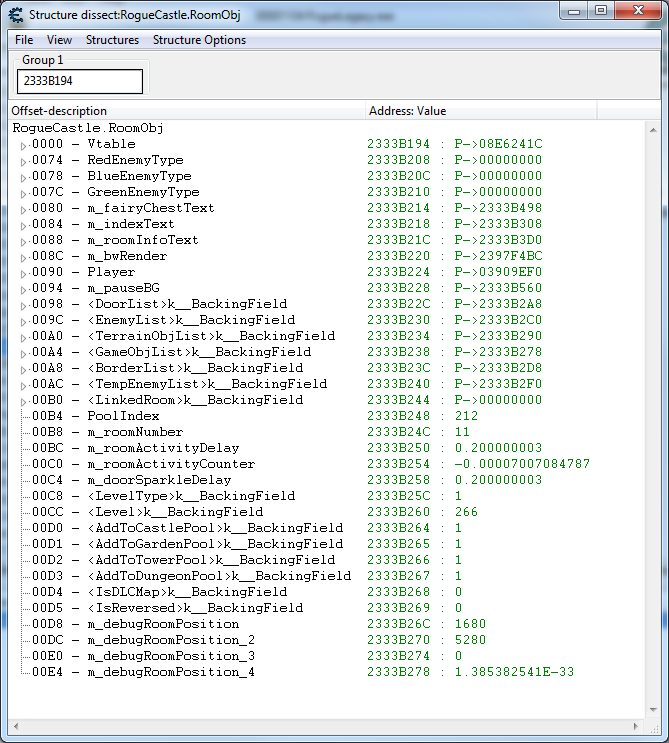
Task: Open the Structure Options menu
Action: click(199, 40)
